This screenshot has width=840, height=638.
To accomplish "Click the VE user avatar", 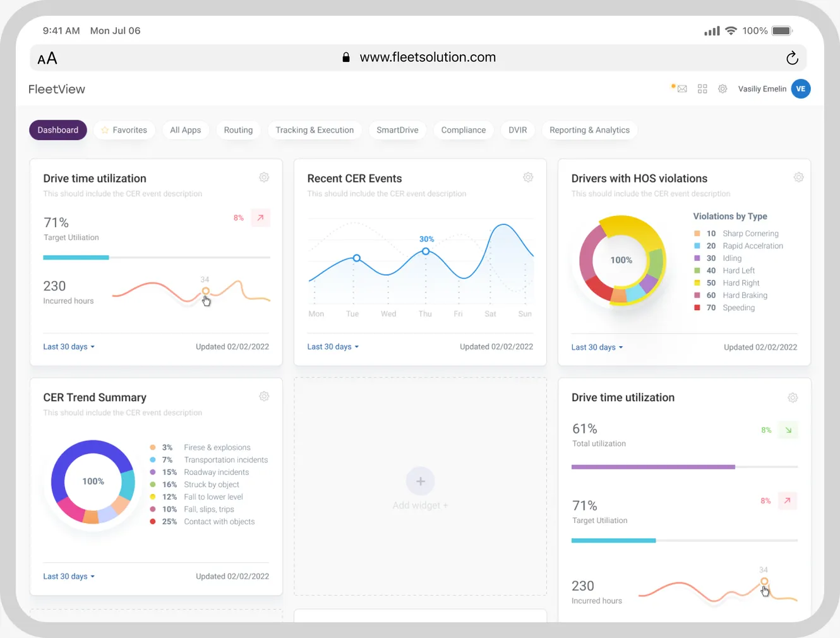I will tap(801, 89).
